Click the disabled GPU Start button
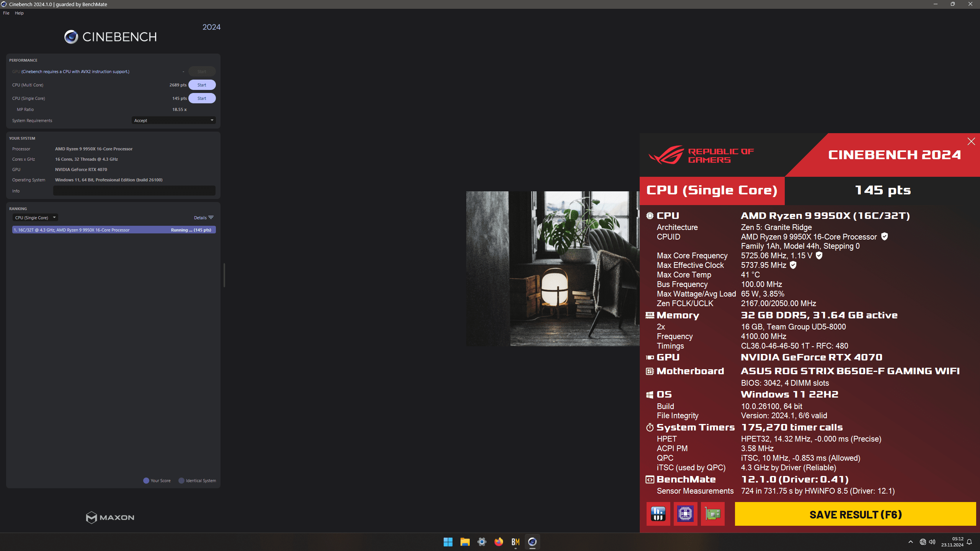This screenshot has height=551, width=980. [x=202, y=72]
